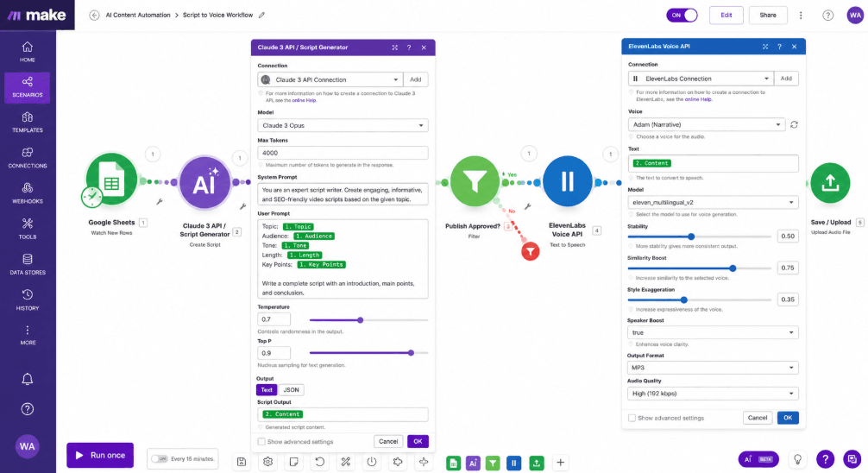The image size is (868, 473).
Task: Click the auto-align magic wand icon
Action: pos(346,462)
